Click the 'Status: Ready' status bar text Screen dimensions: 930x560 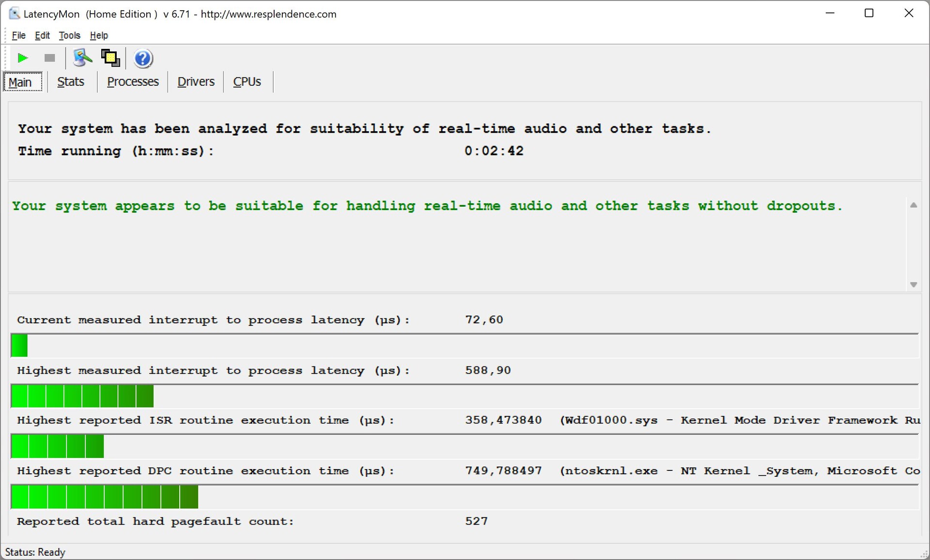click(35, 552)
